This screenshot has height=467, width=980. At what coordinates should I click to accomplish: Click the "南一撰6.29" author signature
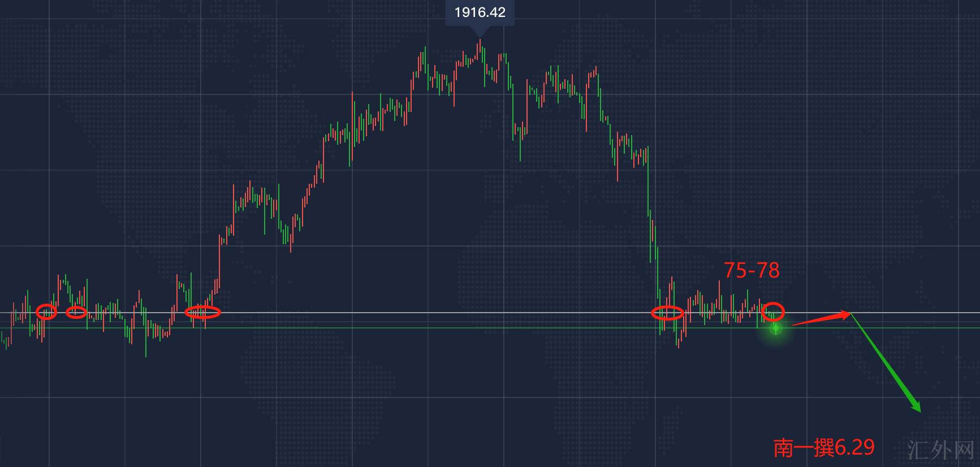click(x=824, y=448)
